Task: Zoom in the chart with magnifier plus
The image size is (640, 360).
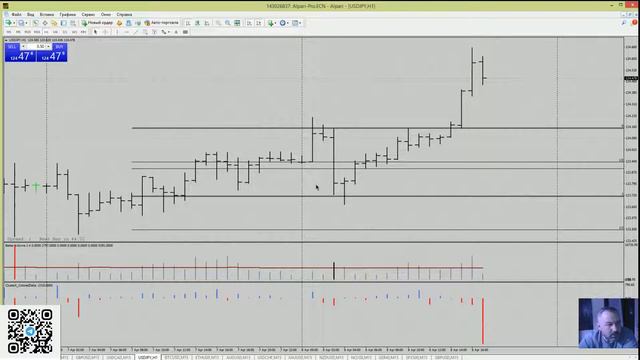Action: (x=218, y=23)
